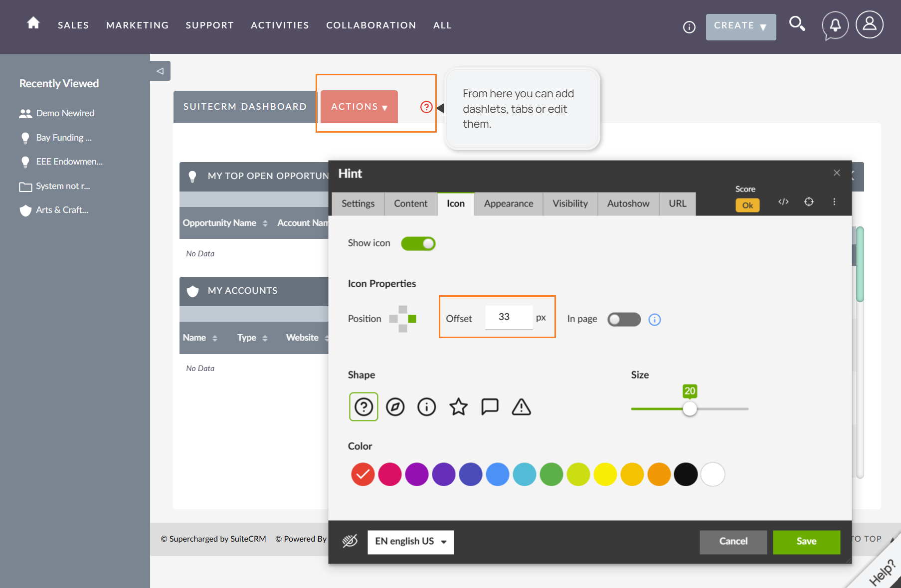Open notifications bell
Screen dimensions: 901x588
pos(835,25)
